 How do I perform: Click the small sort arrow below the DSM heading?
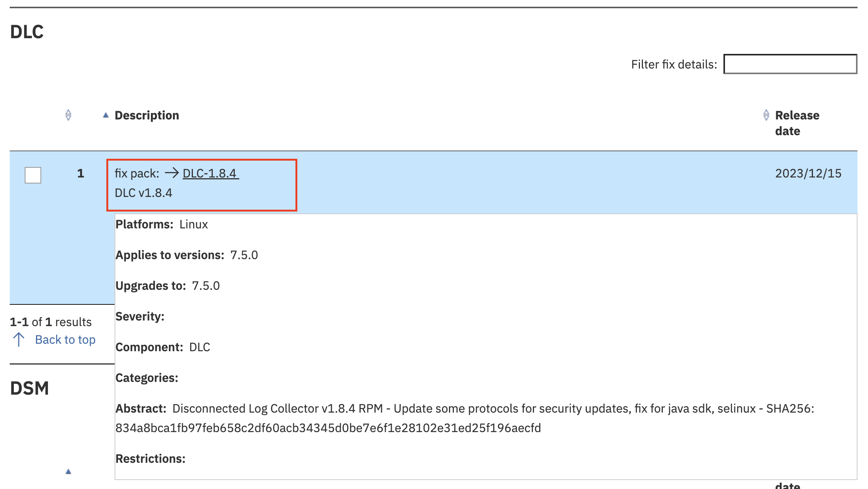click(68, 471)
